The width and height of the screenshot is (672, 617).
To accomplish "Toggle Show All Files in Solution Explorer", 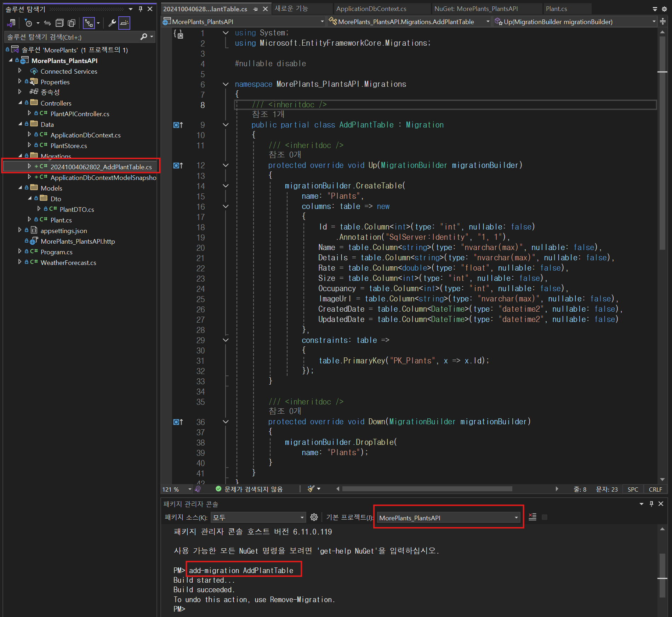I will 72,23.
